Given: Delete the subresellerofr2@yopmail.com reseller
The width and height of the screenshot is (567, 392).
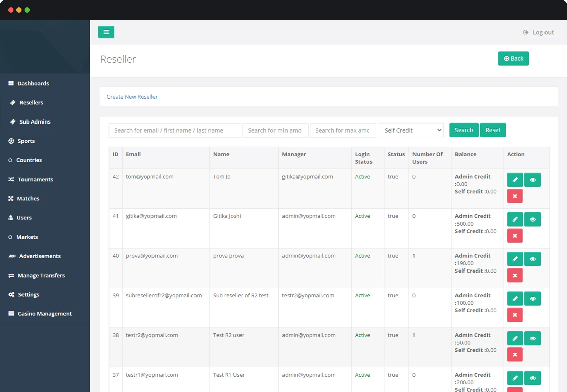Looking at the screenshot, I should [515, 315].
